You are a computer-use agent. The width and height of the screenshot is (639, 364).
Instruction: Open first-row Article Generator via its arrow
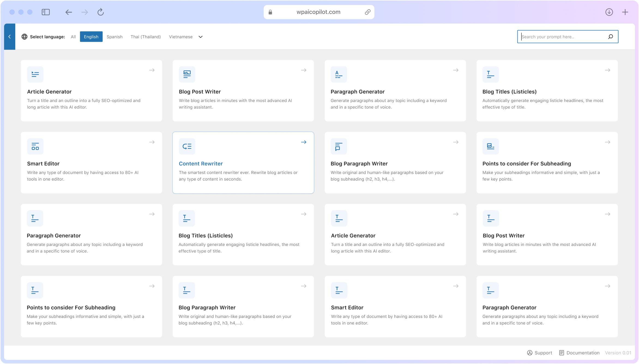152,70
